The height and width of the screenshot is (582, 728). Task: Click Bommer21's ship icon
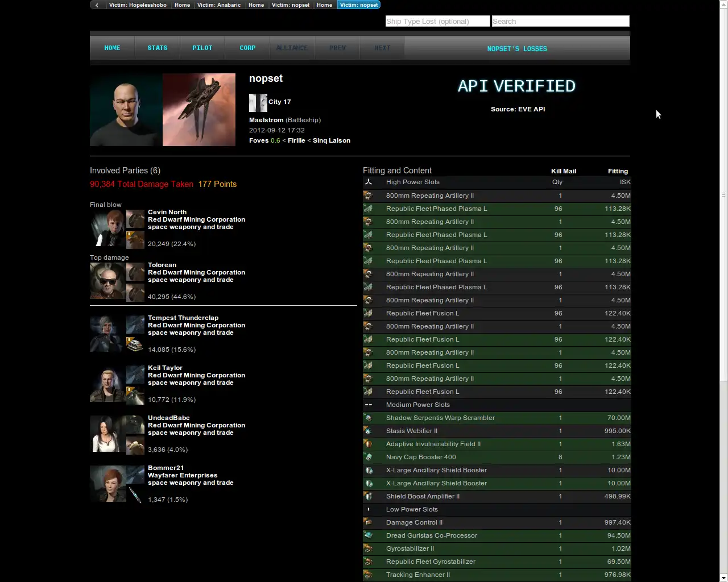pos(135,475)
